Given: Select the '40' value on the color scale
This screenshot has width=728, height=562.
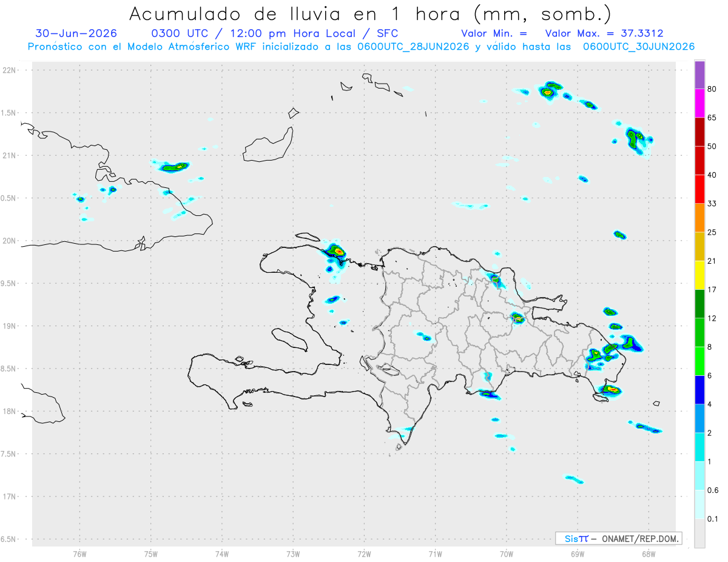Looking at the screenshot, I should tap(712, 175).
